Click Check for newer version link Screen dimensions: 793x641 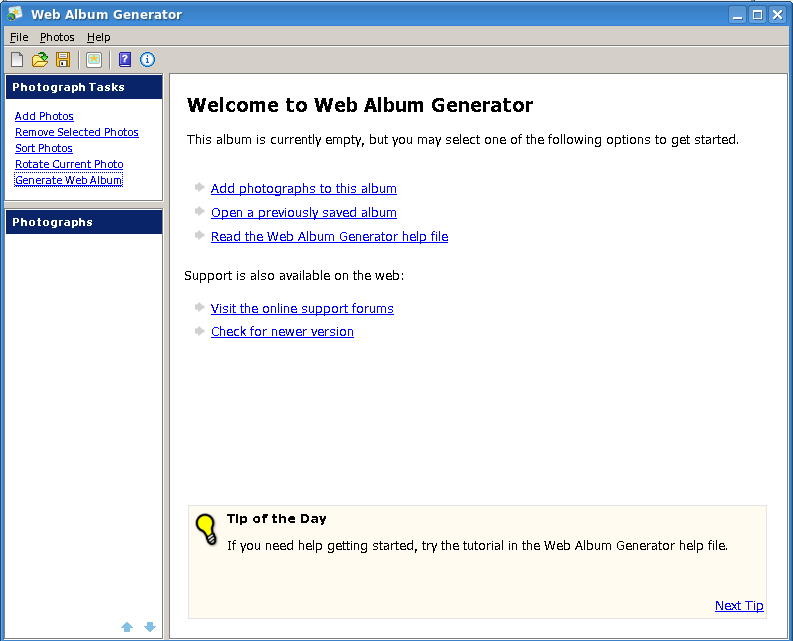click(282, 331)
